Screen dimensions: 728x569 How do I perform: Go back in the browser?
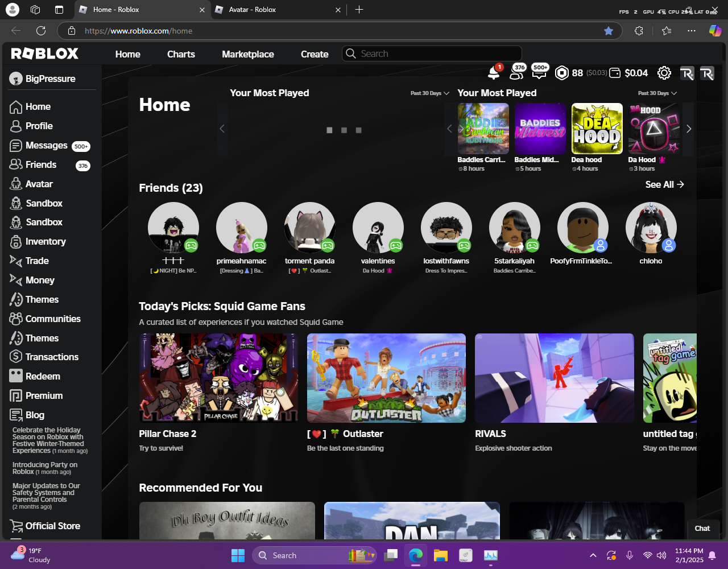point(16,31)
